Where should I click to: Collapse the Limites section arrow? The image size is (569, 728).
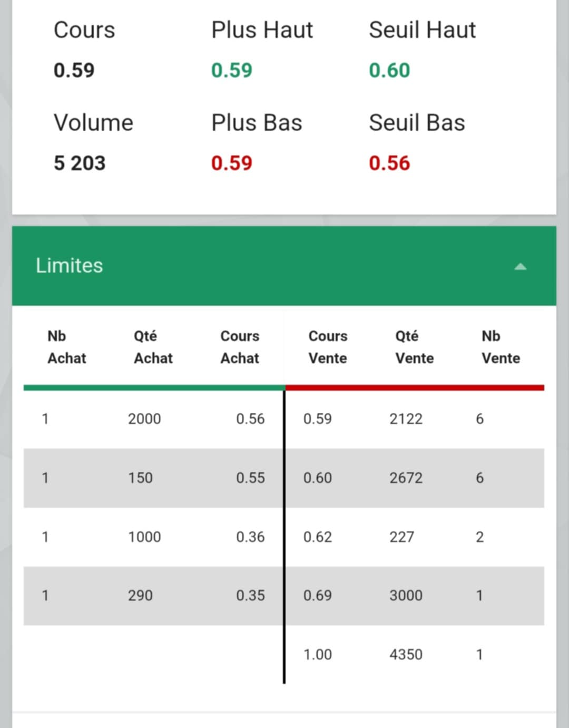(x=520, y=267)
